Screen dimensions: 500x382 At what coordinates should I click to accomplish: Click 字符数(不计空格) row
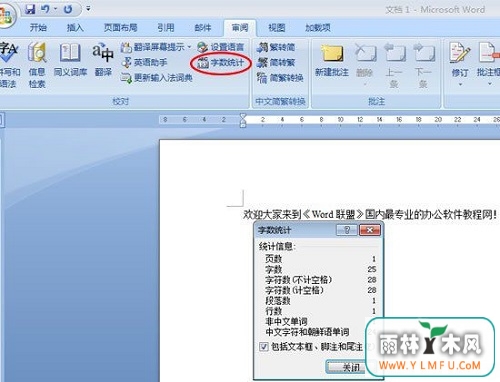pyautogui.click(x=321, y=280)
